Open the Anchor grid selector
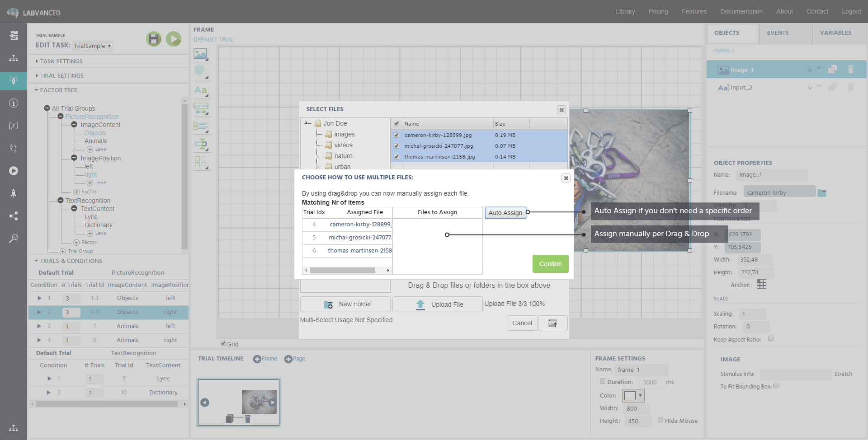The width and height of the screenshot is (868, 440). coord(761,284)
